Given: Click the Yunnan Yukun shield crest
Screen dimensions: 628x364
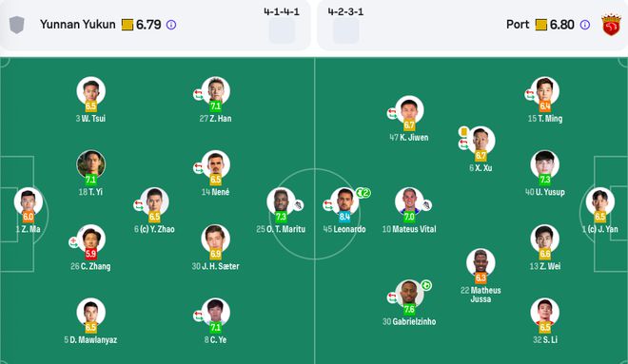Looking at the screenshot, I should (x=17, y=25).
